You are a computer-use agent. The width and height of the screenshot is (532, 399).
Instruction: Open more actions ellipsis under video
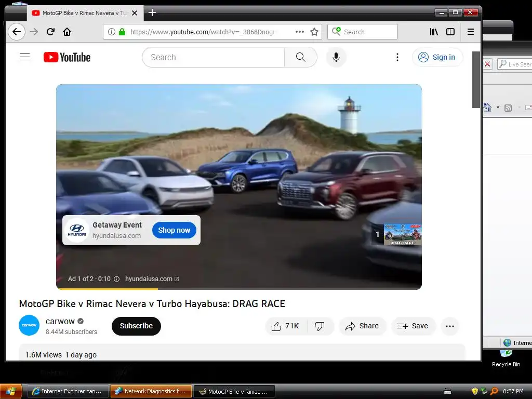click(450, 326)
